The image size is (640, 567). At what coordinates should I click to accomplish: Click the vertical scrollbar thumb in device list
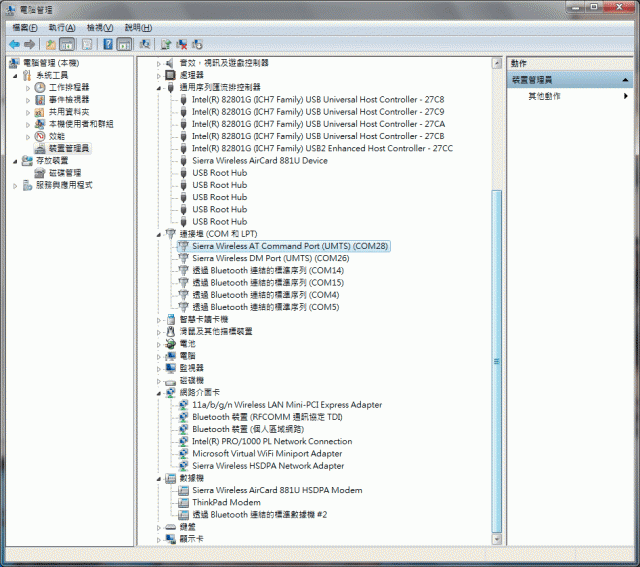click(497, 361)
